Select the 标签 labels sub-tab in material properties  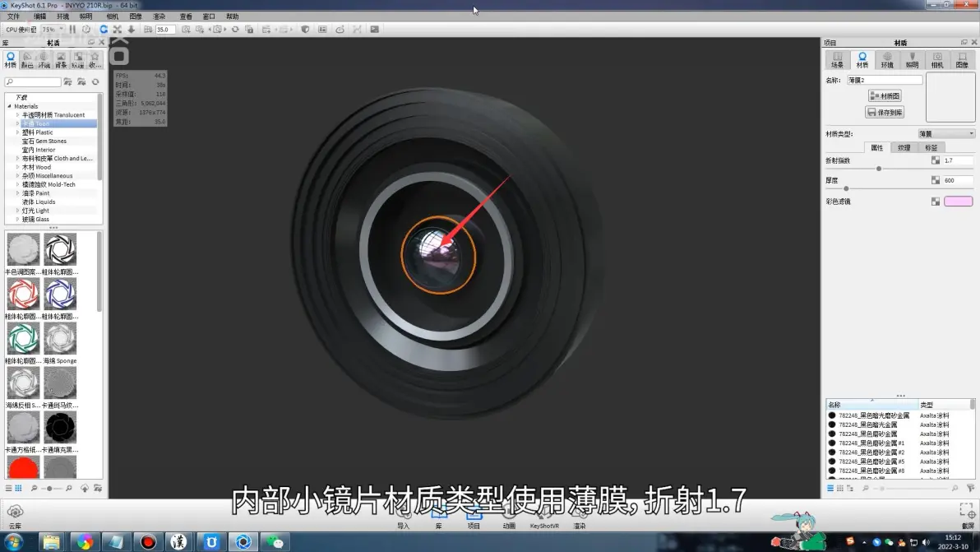[931, 147]
